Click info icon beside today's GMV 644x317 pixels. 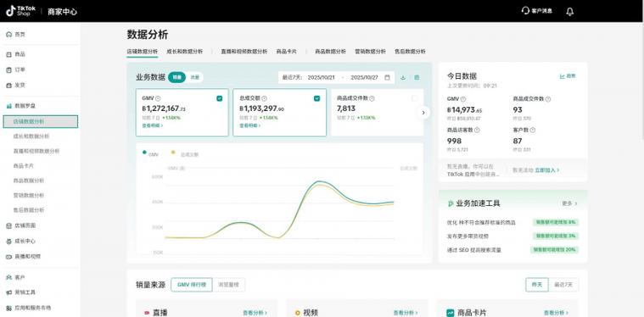coord(463,99)
